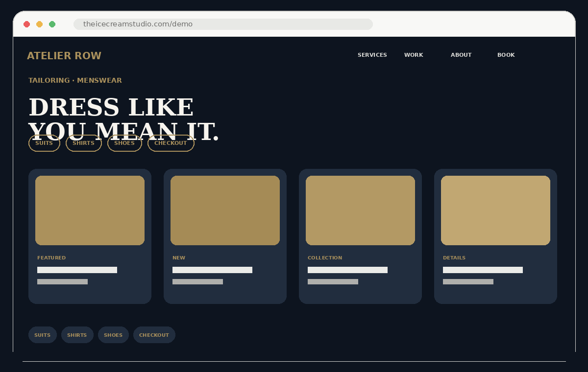Click the green maximize window dot
Image resolution: width=588 pixels, height=372 pixels.
pyautogui.click(x=52, y=24)
